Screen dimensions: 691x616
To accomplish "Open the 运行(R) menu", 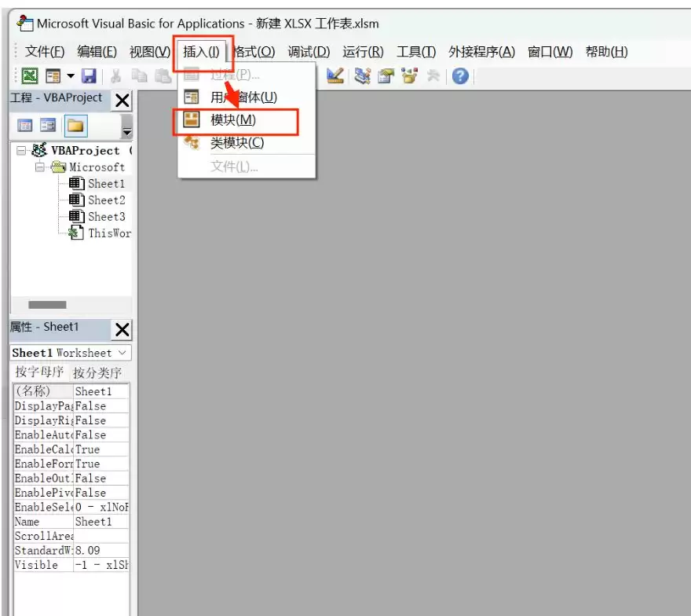I will coord(363,52).
